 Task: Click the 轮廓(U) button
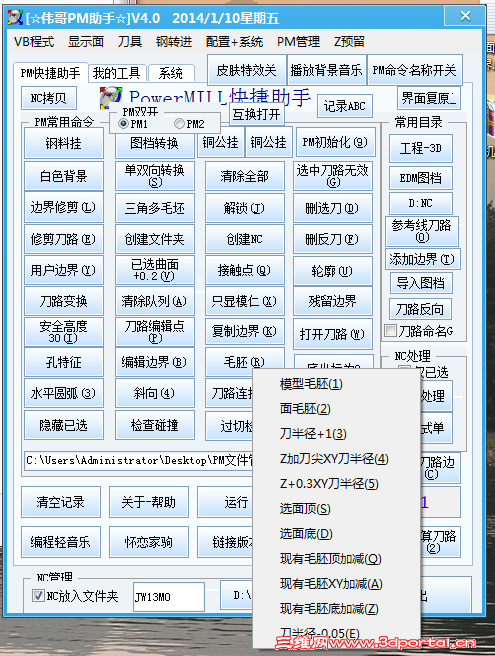pos(333,271)
